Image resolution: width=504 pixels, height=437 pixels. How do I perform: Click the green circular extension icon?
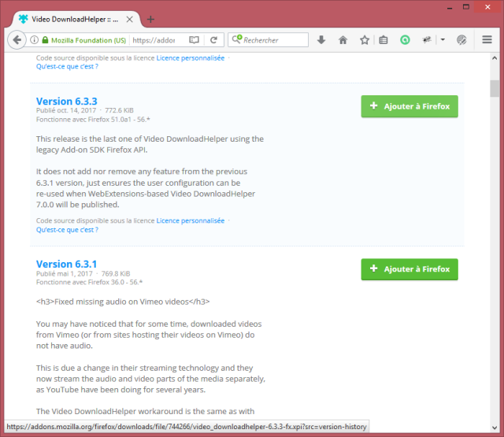[x=405, y=40]
